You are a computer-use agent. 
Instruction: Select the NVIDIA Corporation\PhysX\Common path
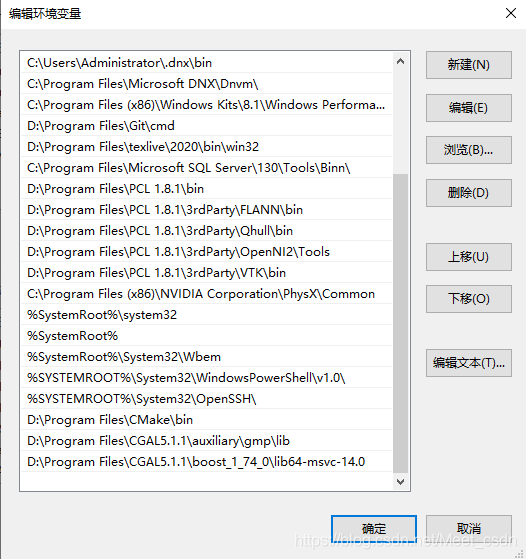[206, 294]
